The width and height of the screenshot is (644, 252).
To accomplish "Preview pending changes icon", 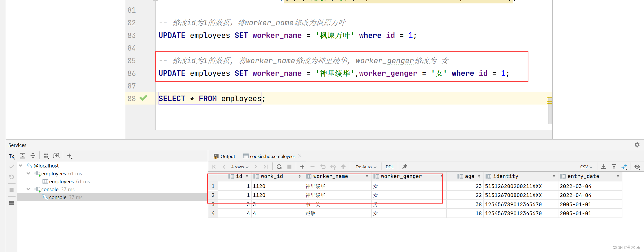I will point(333,167).
